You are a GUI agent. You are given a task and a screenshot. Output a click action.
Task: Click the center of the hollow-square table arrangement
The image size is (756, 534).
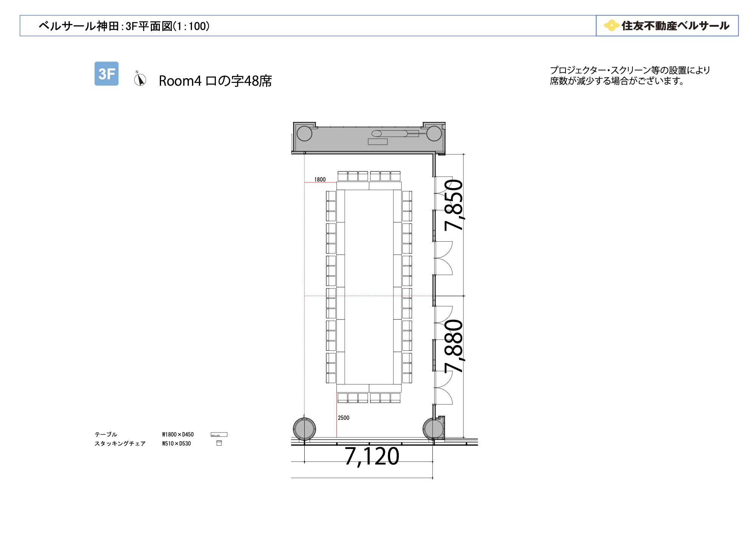(x=369, y=287)
